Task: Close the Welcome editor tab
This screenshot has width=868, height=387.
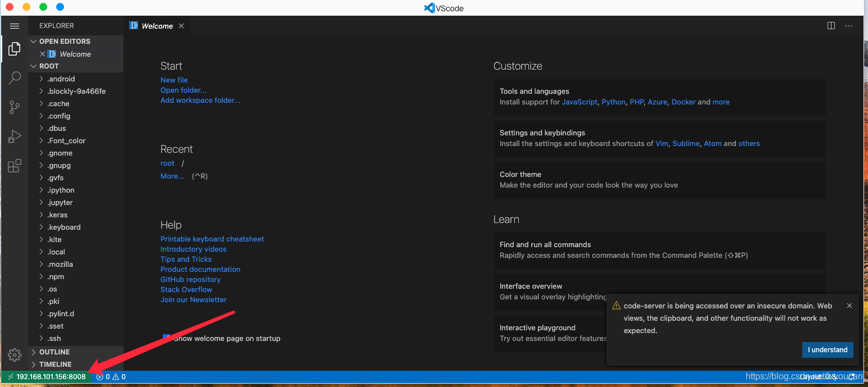Action: coord(181,26)
